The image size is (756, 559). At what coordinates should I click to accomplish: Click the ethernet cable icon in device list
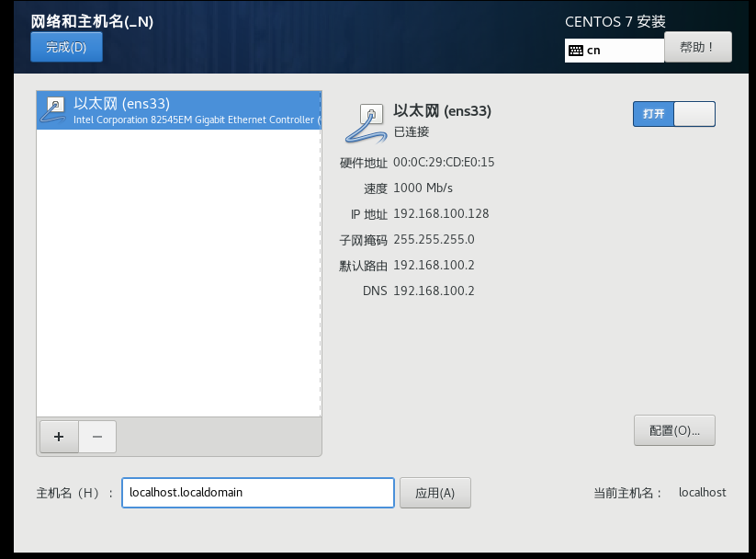point(53,110)
